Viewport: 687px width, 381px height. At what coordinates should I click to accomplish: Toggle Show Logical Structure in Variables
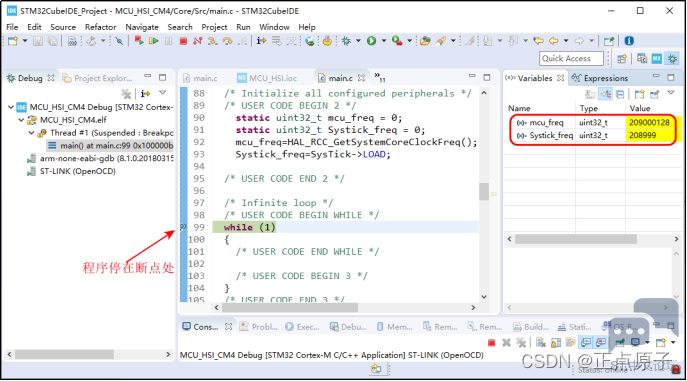(606, 94)
